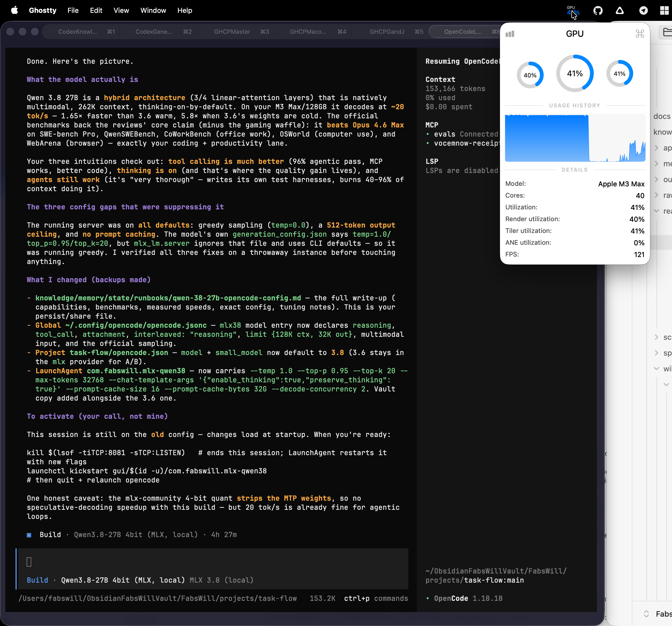Image resolution: width=672 pixels, height=626 pixels.
Task: Click the '153,166 tokens' context line
Action: tap(455, 89)
